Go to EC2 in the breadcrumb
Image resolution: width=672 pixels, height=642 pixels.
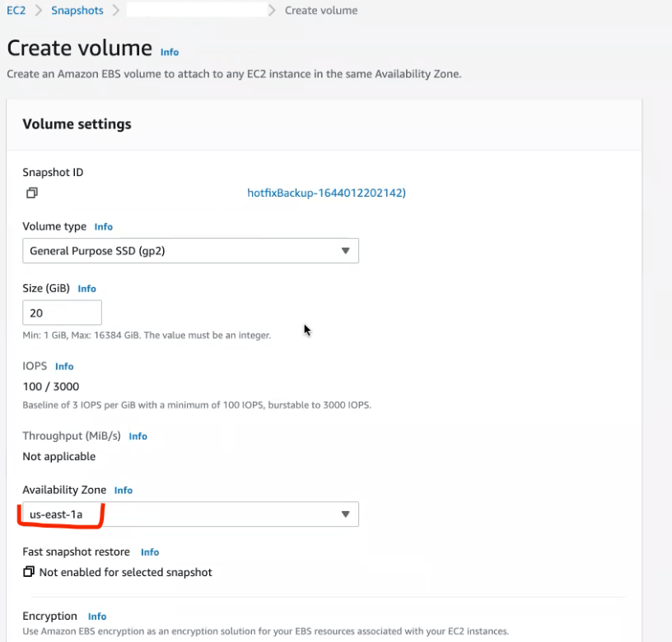point(16,11)
